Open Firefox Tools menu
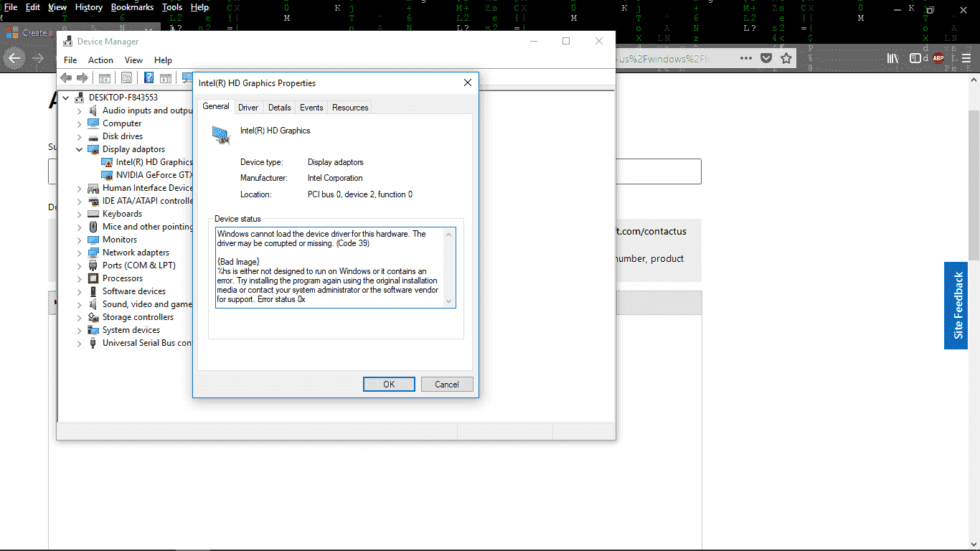Viewport: 980px width, 551px height. point(172,7)
